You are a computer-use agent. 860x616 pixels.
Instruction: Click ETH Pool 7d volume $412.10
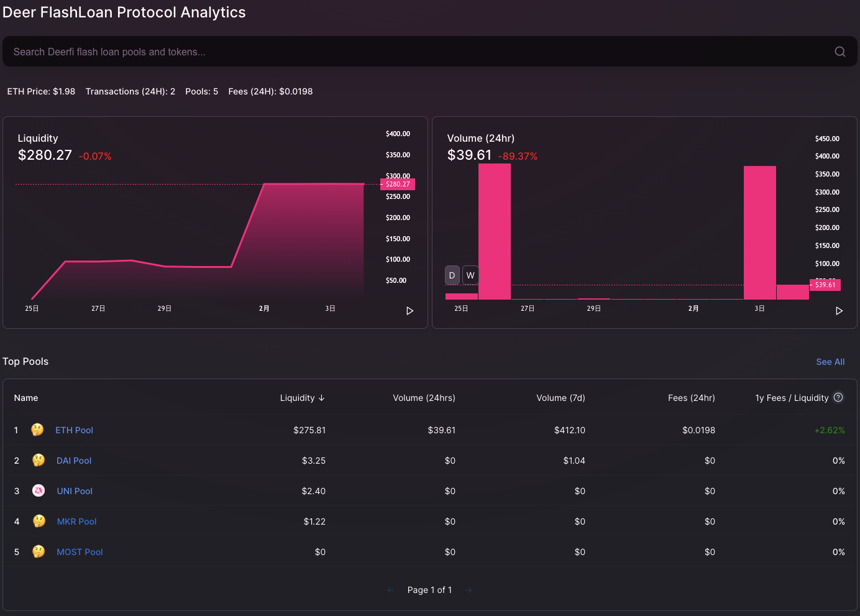tap(570, 430)
